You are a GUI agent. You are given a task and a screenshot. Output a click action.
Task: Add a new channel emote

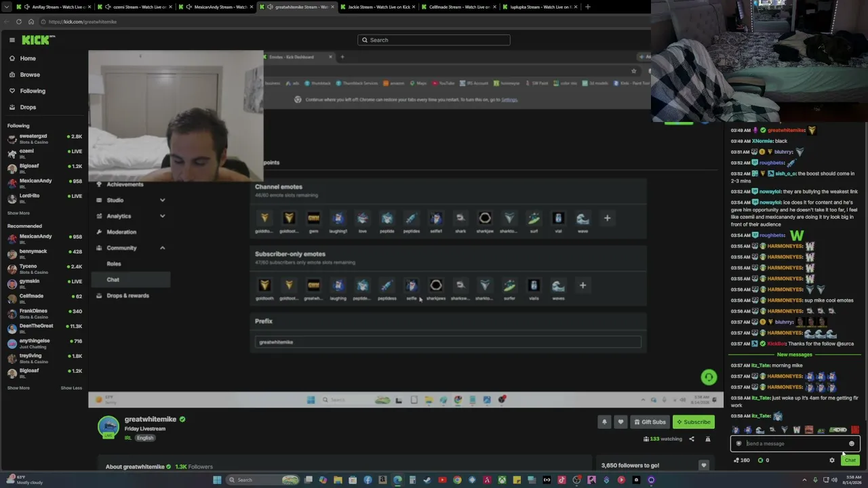[607, 218]
